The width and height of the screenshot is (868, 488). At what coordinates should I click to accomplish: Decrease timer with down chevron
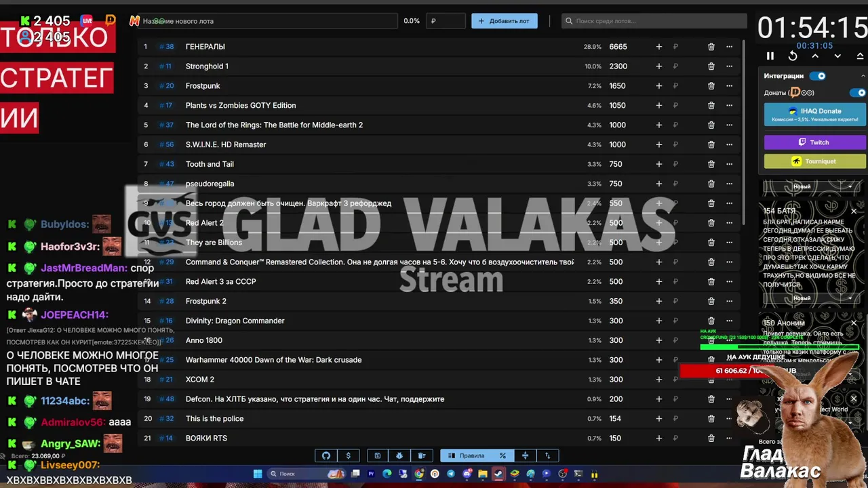(837, 56)
